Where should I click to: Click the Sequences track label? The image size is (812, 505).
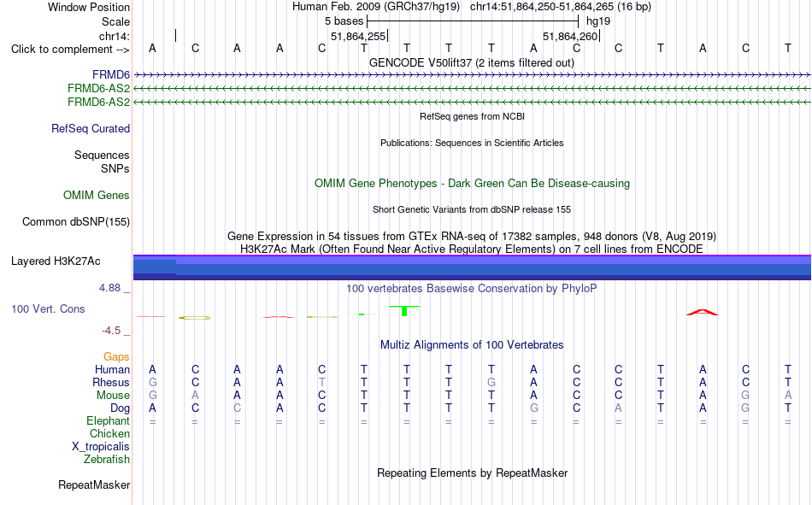tap(102, 156)
